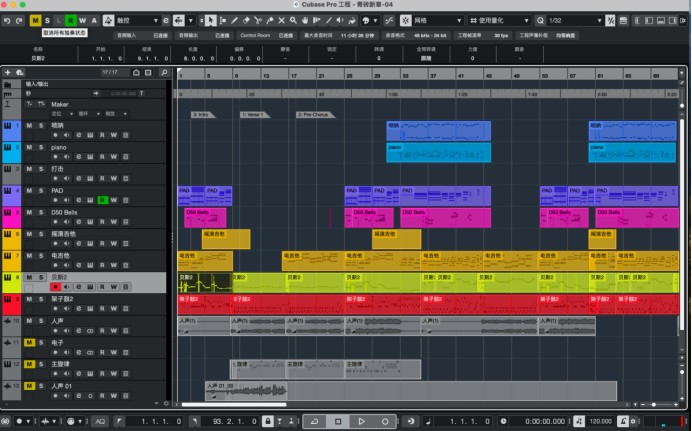Image resolution: width=692 pixels, height=431 pixels.
Task: Select the Zoom magnifier tool
Action: (x=293, y=20)
